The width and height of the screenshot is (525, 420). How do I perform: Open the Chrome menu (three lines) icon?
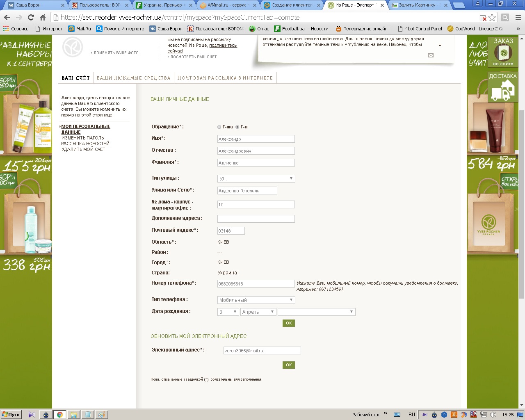click(x=518, y=18)
